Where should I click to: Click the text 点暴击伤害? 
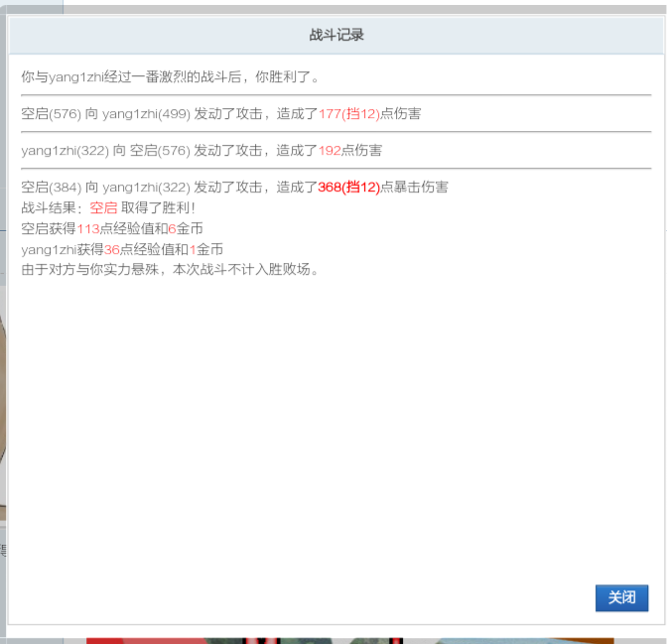pos(414,188)
